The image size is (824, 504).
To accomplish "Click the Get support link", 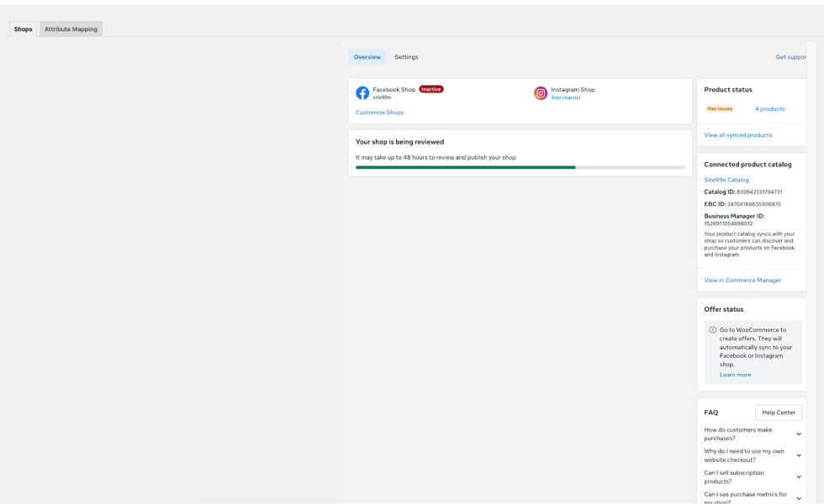I will (x=791, y=57).
